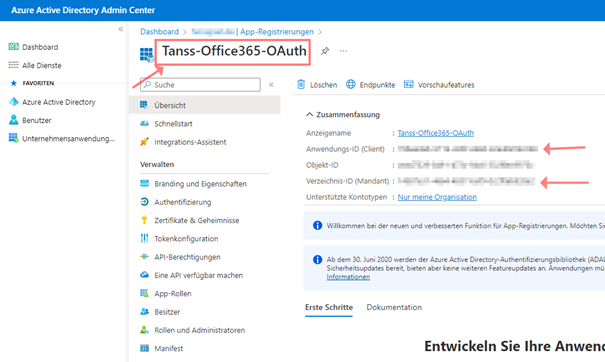Screen dimensions: 605x362
Task: Click the blurred Objekt-ID value
Action: (x=466, y=165)
